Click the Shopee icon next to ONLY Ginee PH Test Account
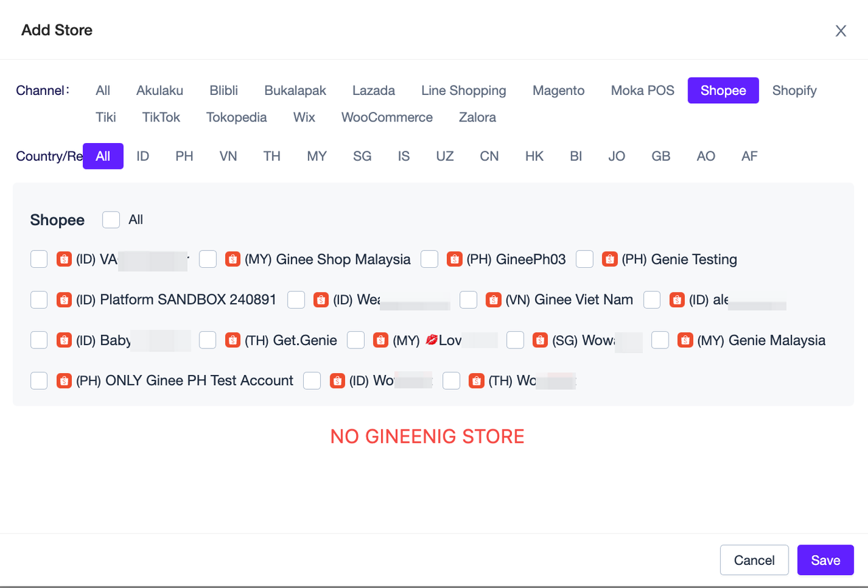Viewport: 868px width, 588px height. [64, 380]
